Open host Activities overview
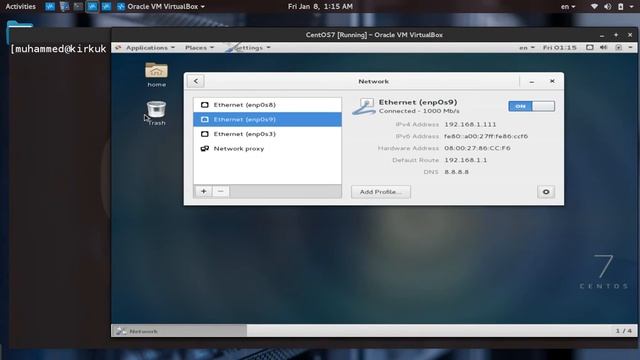This screenshot has height=360, width=640. click(x=20, y=7)
